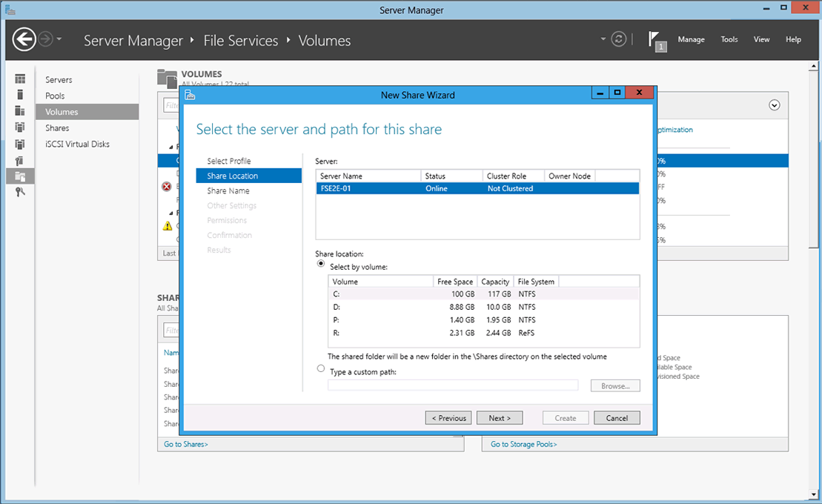Click the Owner Node column header
Image resolution: width=822 pixels, height=504 pixels.
click(x=570, y=176)
